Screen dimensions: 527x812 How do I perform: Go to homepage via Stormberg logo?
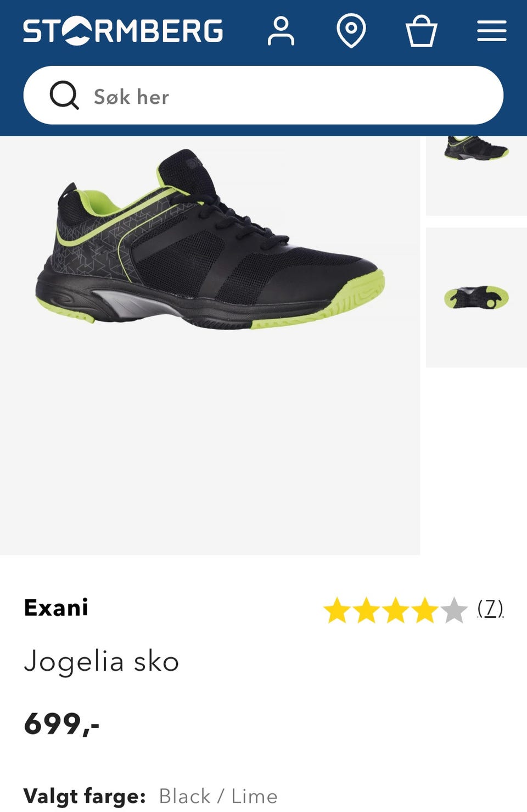click(x=123, y=31)
